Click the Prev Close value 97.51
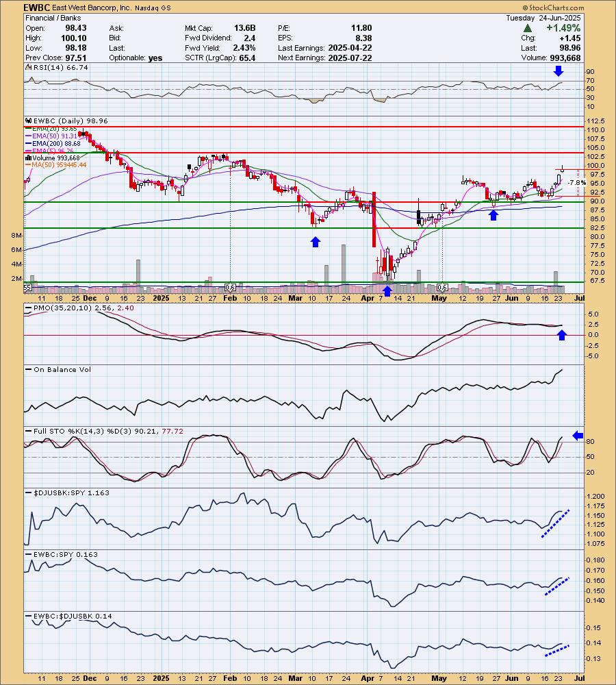 click(76, 58)
